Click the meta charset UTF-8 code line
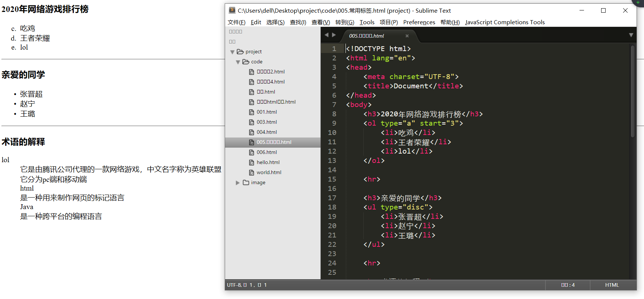Screen dimensions: 644x299 [x=411, y=77]
